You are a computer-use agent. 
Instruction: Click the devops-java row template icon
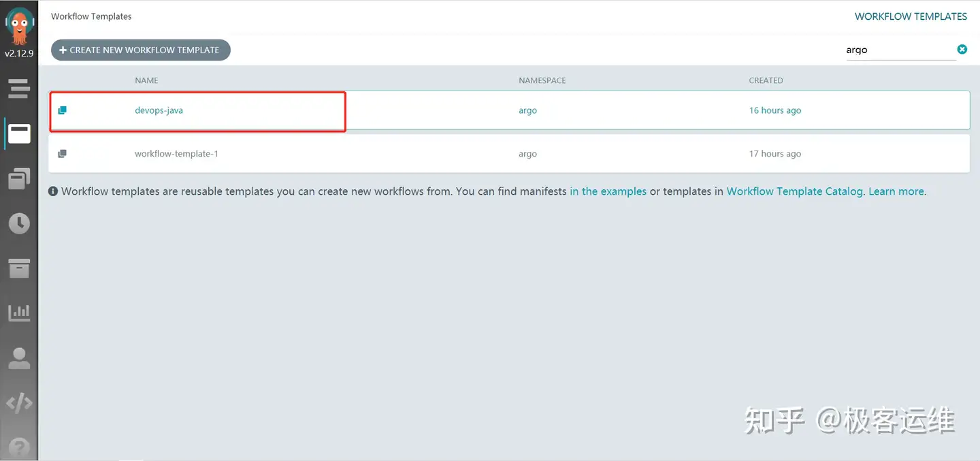pos(62,110)
